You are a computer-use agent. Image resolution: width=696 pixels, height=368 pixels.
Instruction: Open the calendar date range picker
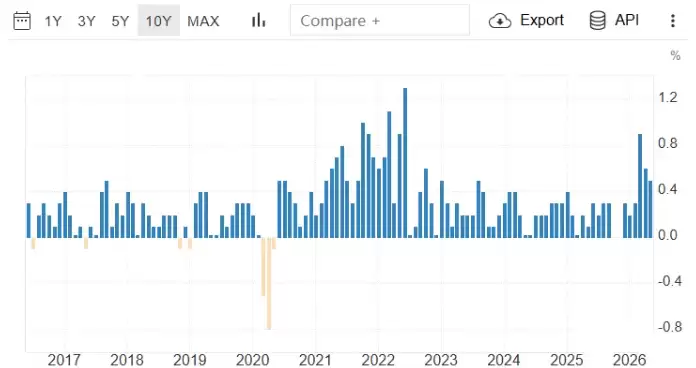22,21
